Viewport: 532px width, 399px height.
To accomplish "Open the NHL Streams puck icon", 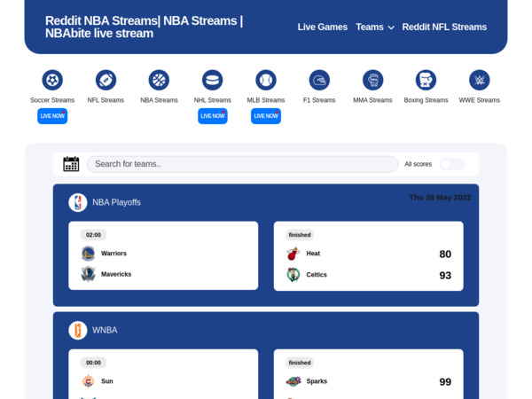I will [213, 80].
